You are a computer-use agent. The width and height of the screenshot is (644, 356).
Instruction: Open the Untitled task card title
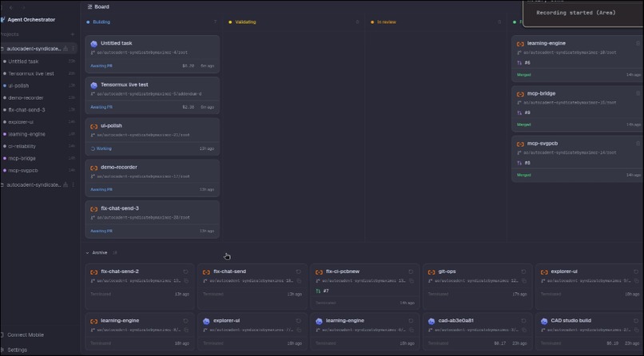click(x=116, y=43)
